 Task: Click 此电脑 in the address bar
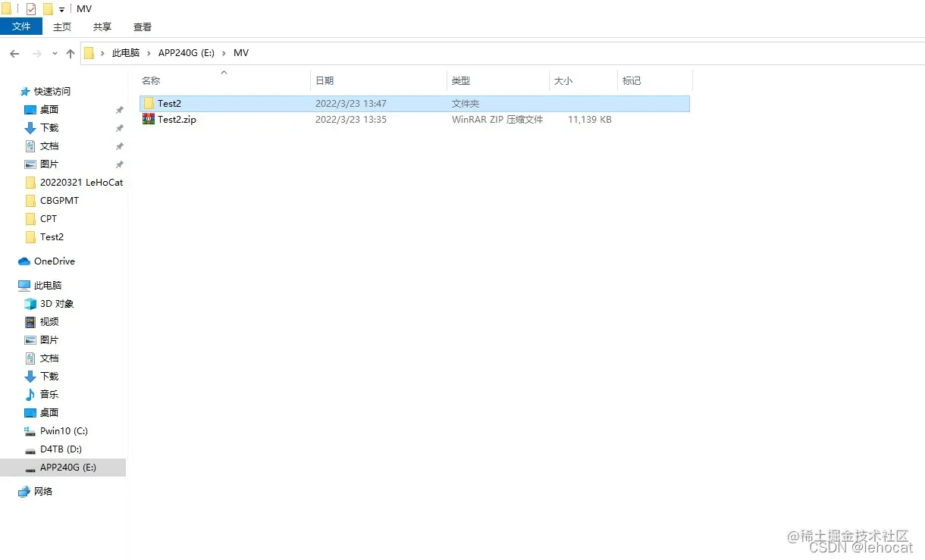point(126,53)
